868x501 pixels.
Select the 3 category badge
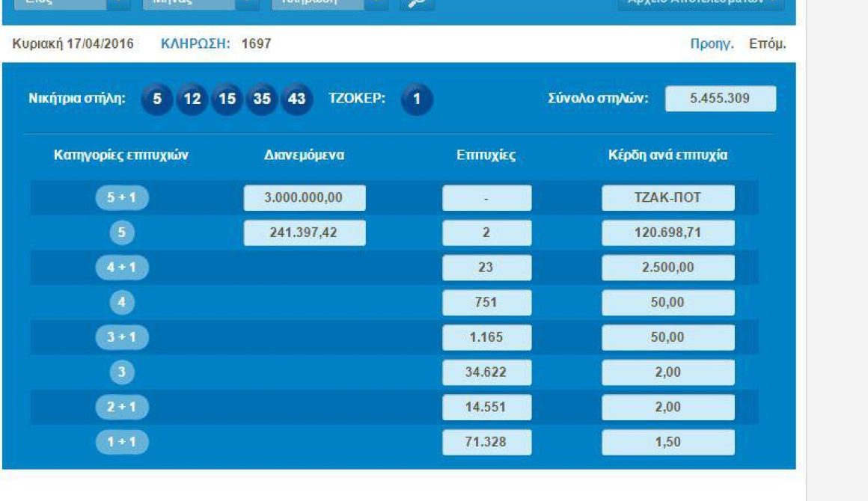[x=122, y=372]
